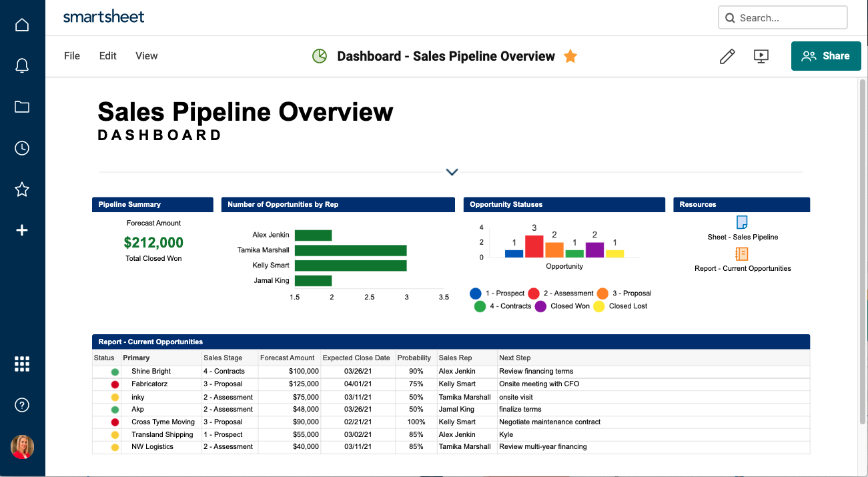Click the Primary column header

pos(161,358)
